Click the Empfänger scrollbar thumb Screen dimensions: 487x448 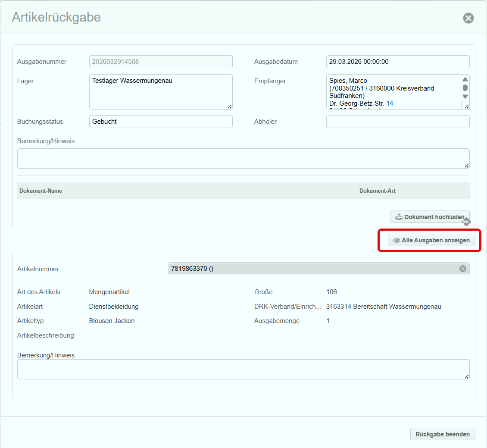[465, 88]
